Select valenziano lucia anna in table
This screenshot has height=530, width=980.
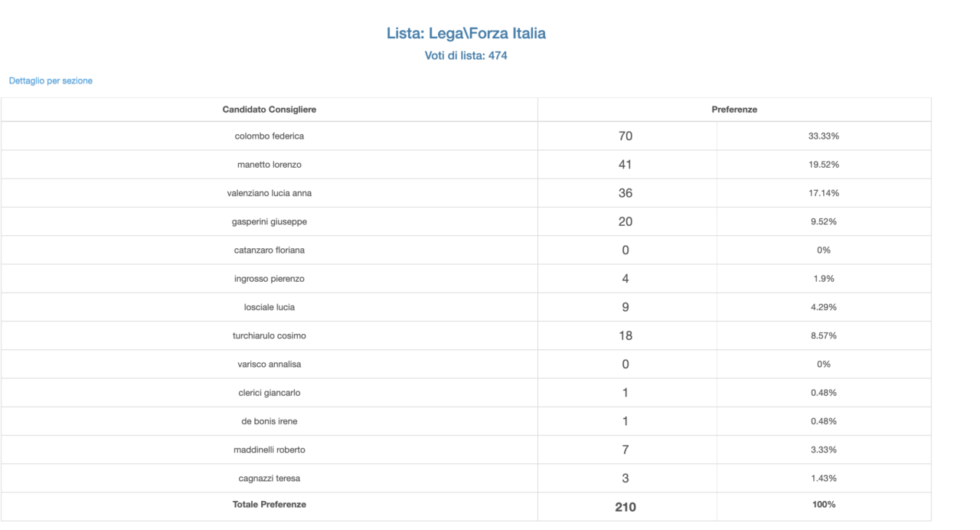click(x=269, y=193)
